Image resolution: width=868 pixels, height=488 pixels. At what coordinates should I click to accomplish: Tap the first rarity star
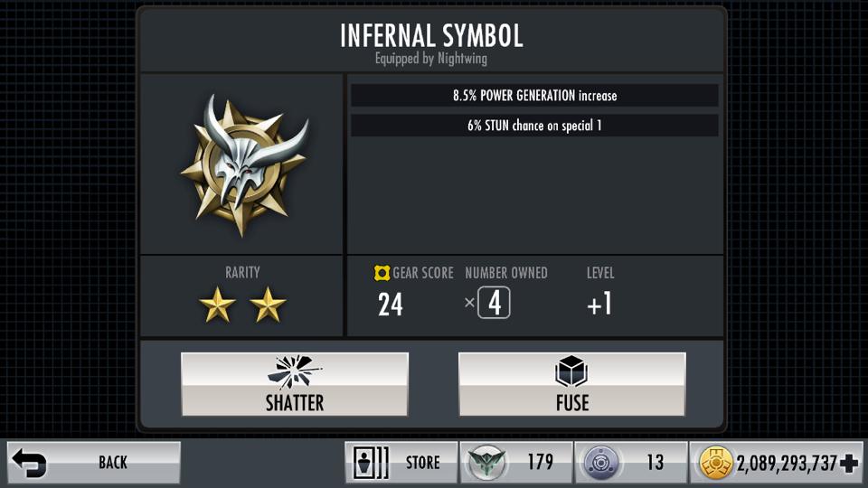(217, 305)
